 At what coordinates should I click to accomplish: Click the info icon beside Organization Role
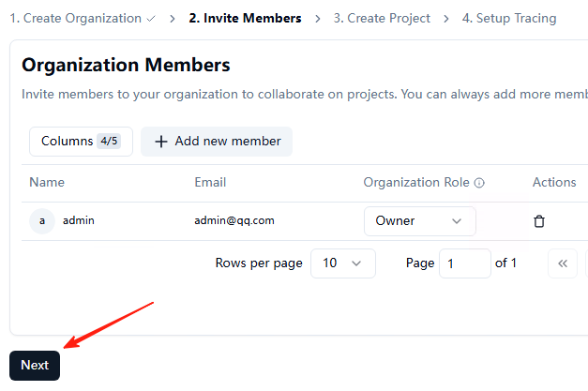click(x=479, y=183)
